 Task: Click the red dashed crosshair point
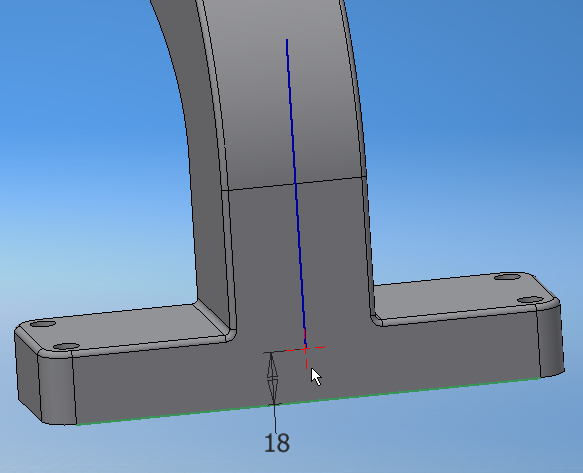point(306,349)
